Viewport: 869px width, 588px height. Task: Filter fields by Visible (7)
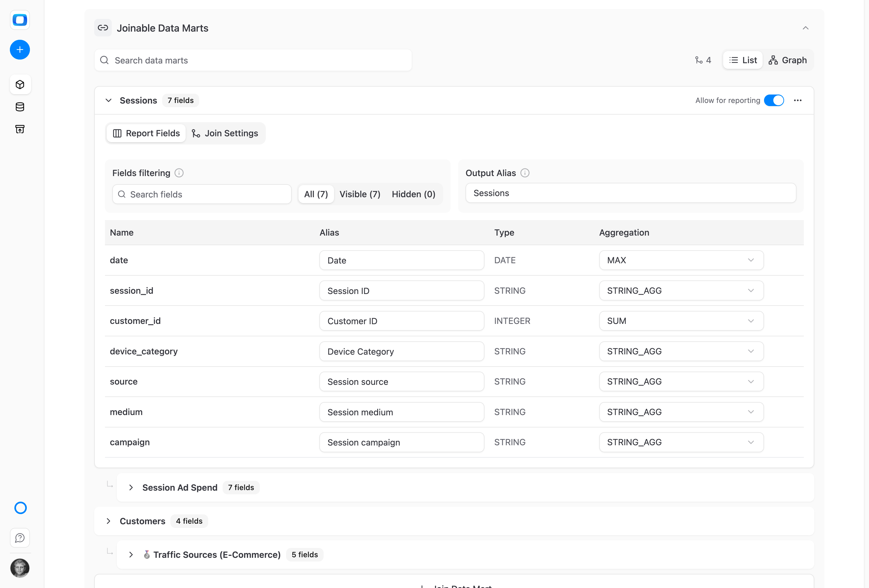[x=360, y=194]
